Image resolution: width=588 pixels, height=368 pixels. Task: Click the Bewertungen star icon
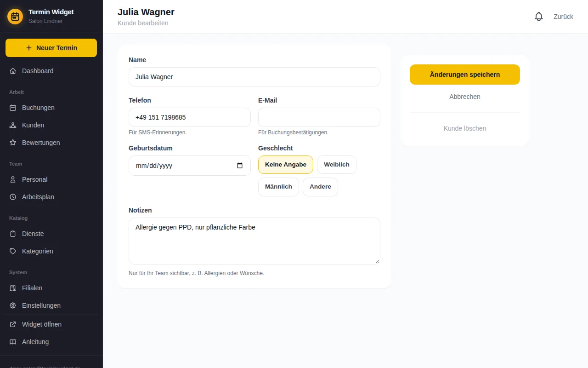[x=13, y=143]
